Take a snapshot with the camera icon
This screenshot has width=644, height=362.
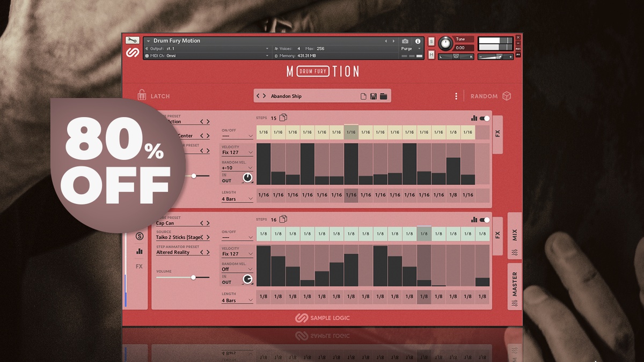(405, 41)
